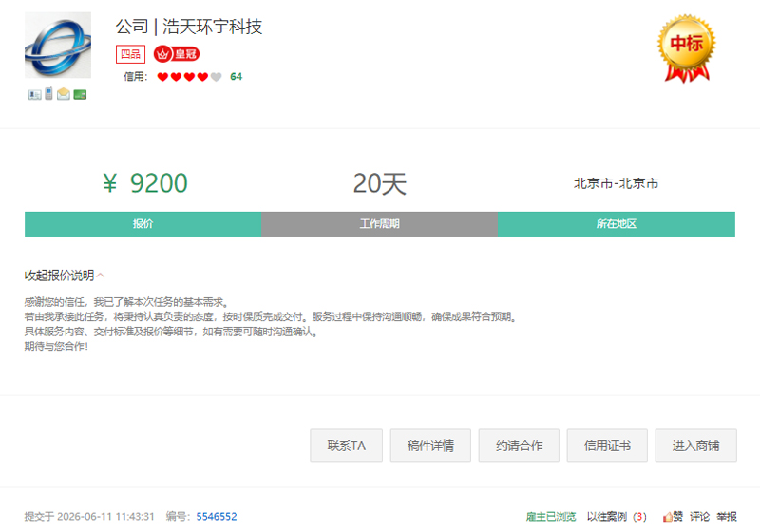Click the email envelope verification icon
Image resolution: width=760 pixels, height=532 pixels.
[x=64, y=94]
